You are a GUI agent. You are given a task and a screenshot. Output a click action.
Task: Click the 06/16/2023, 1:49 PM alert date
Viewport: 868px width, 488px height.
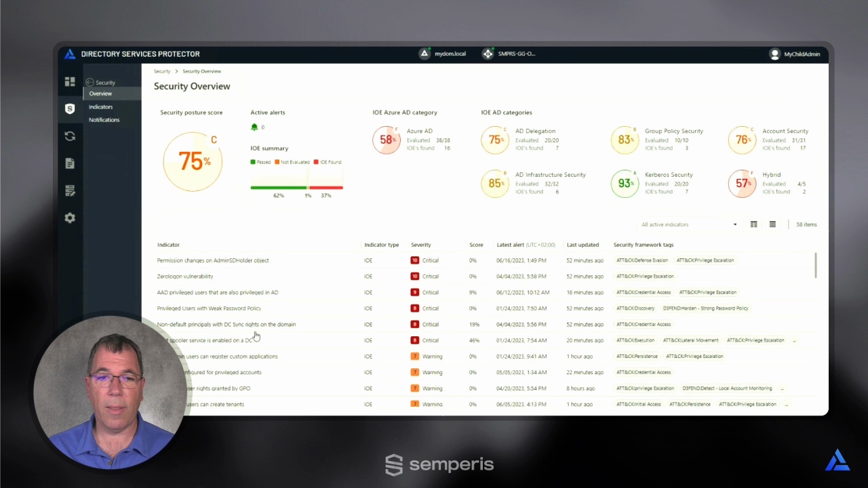(521, 260)
